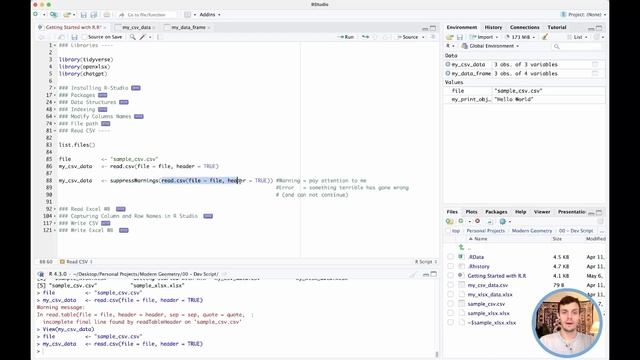Click the code tools magic wand icon

coord(142,37)
